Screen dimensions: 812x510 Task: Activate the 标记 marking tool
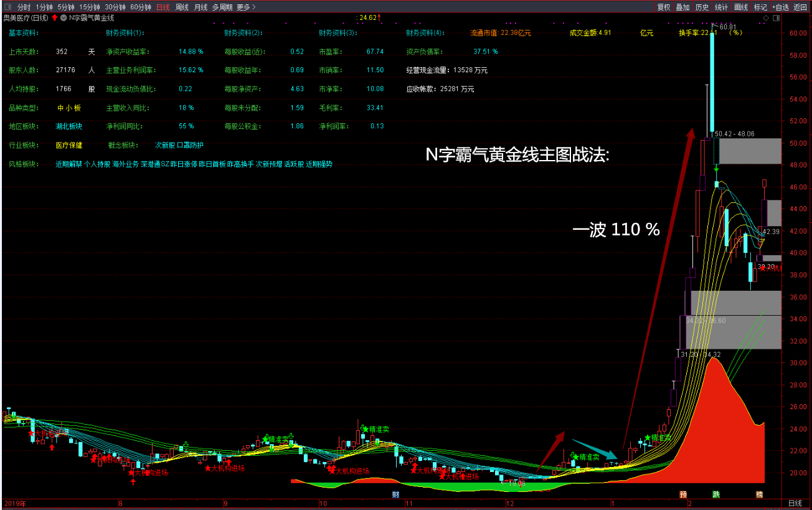click(760, 7)
